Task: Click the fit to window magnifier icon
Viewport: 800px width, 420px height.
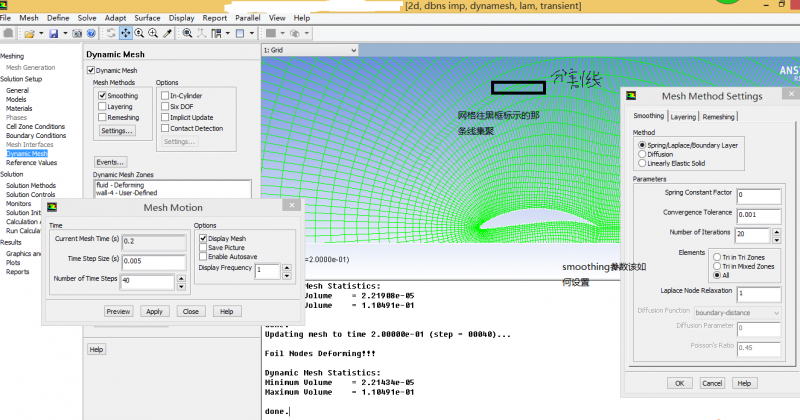Action: click(185, 34)
